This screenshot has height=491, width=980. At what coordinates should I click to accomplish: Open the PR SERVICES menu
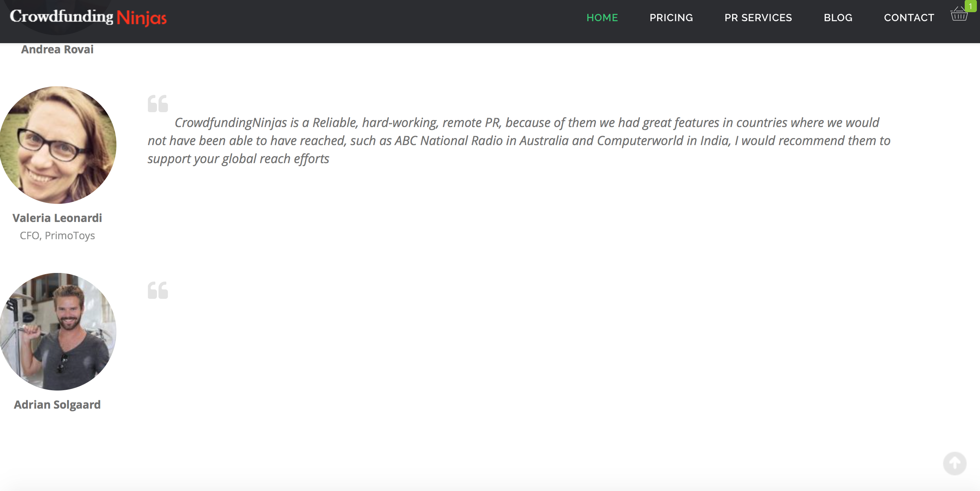point(758,18)
